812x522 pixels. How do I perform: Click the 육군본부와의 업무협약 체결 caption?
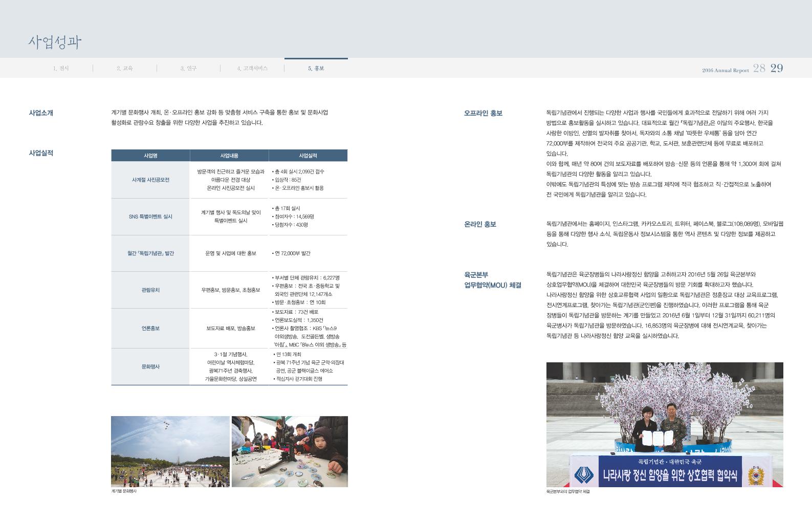tap(567, 492)
